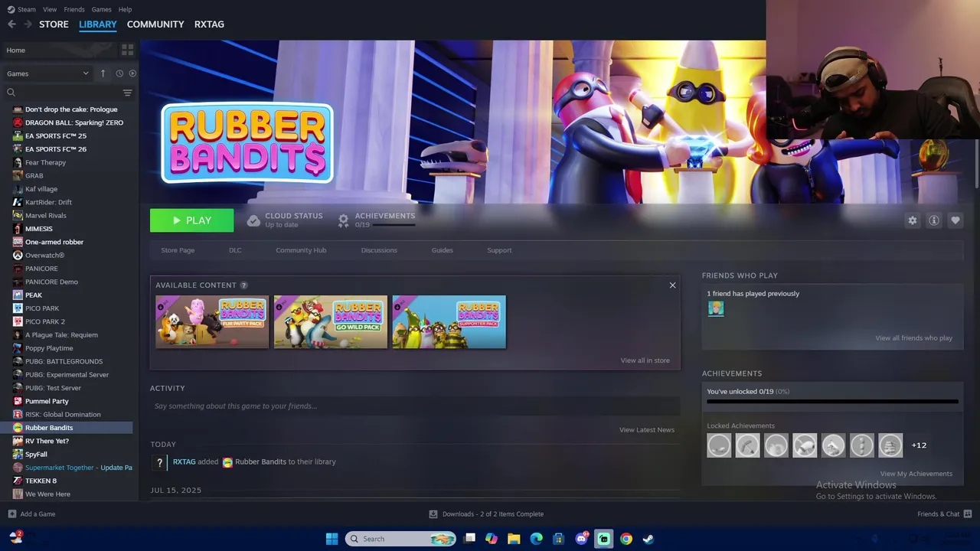Open the Fur Party Pack thumbnail
This screenshot has height=551, width=980.
pyautogui.click(x=212, y=322)
